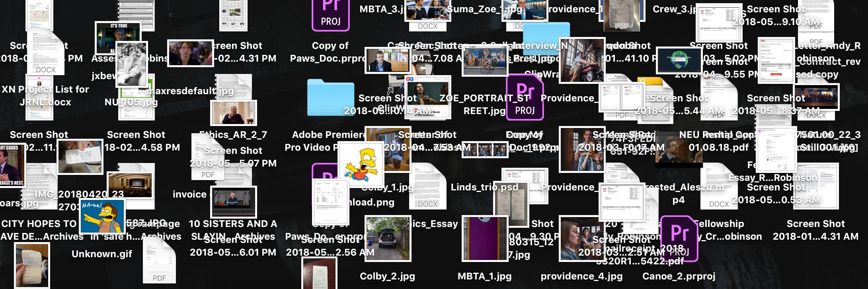Select the green globe screenshot thumbnail
Image resolution: width=868 pixels, height=289 pixels.
point(679,60)
